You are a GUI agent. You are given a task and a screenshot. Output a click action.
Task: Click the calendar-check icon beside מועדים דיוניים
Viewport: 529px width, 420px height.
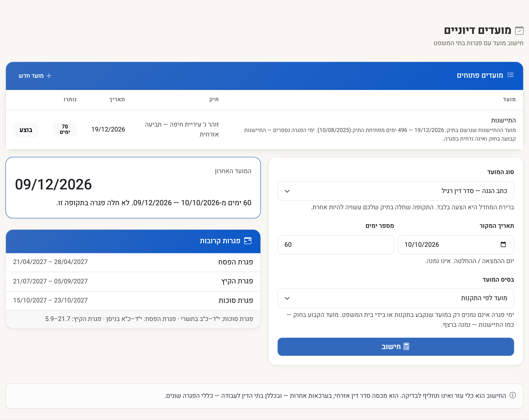[519, 31]
